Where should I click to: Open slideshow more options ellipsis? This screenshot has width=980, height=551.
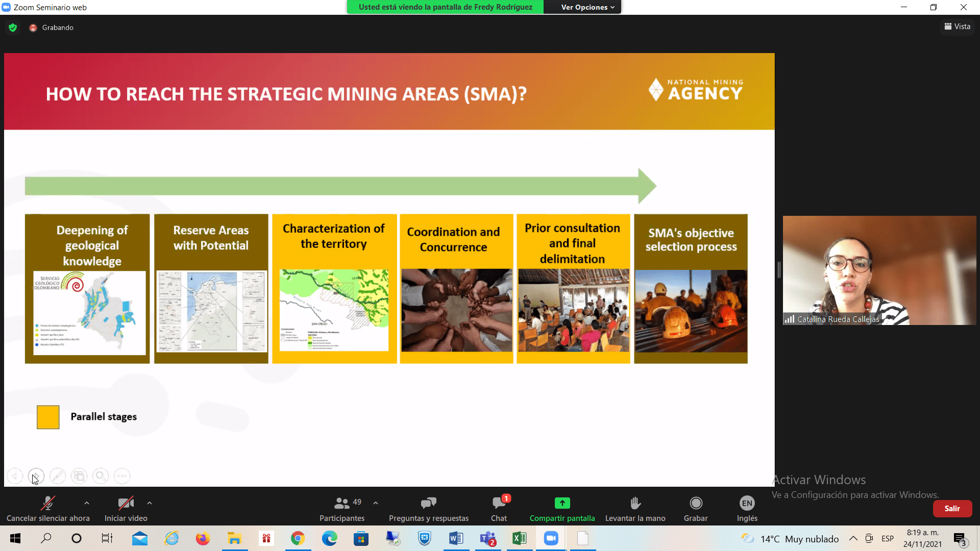click(x=122, y=476)
